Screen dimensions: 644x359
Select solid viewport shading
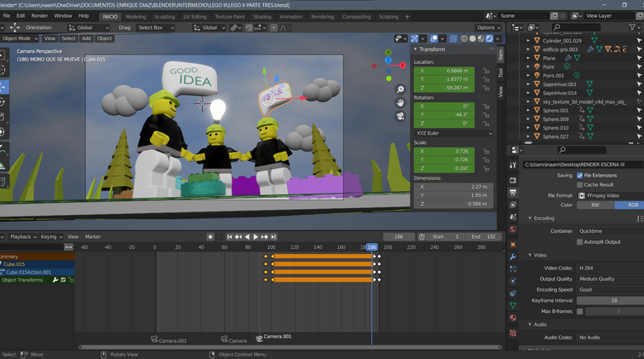[x=472, y=38]
